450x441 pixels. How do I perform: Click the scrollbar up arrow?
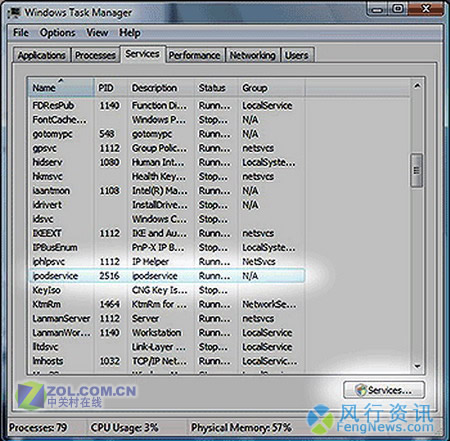tap(417, 86)
